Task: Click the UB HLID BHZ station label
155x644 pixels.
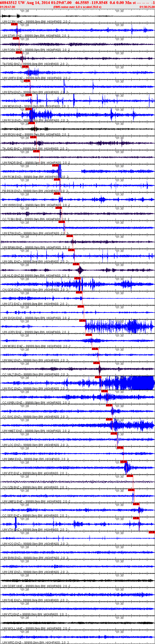Action: (11, 275)
